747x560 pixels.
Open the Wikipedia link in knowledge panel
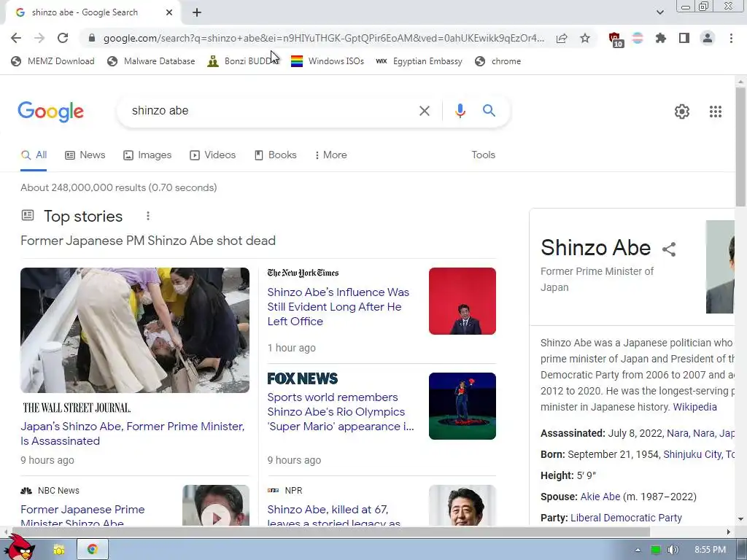(694, 407)
